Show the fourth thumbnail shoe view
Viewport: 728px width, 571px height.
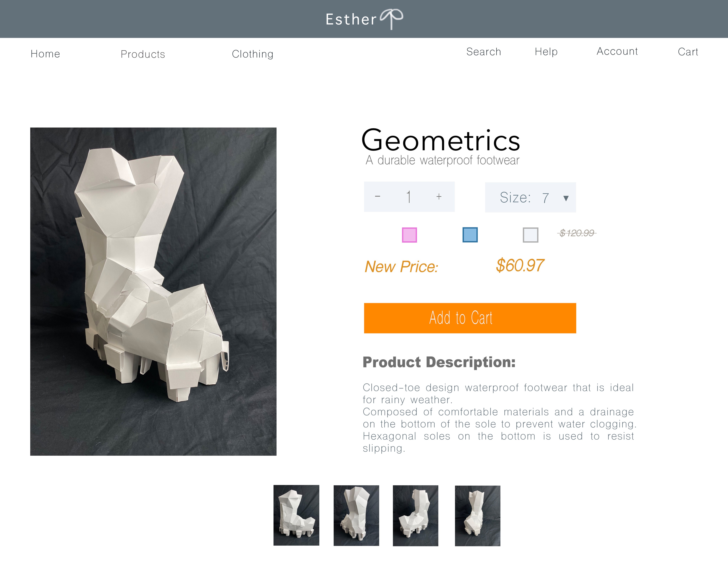click(477, 516)
